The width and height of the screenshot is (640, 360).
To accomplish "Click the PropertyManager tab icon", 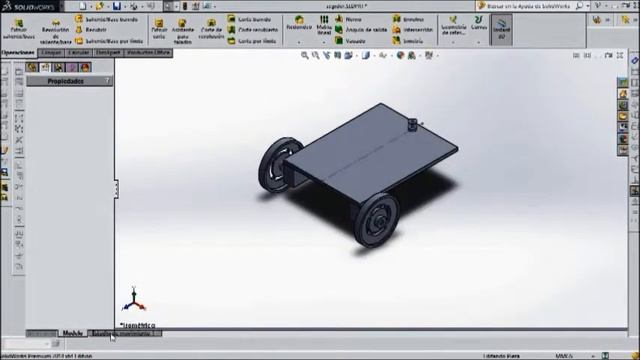I will (x=45, y=67).
